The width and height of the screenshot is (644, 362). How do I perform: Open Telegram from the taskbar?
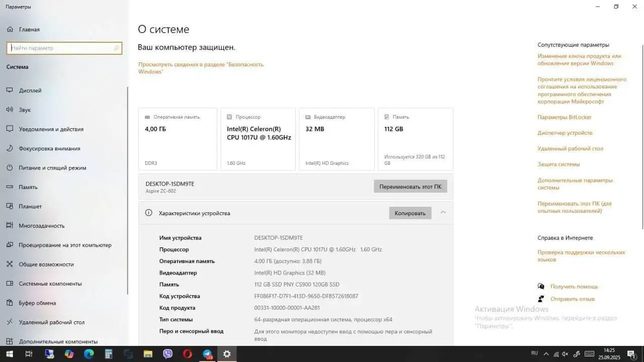pos(207,354)
